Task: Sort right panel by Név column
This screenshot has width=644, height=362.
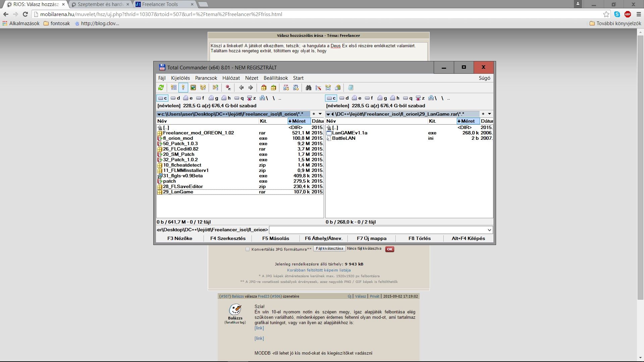Action: tap(376, 121)
